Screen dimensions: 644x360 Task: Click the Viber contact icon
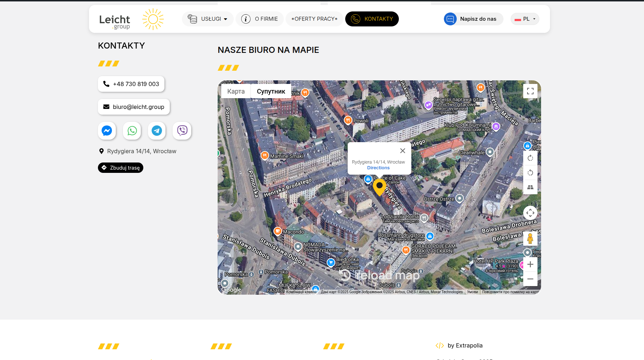point(182,131)
